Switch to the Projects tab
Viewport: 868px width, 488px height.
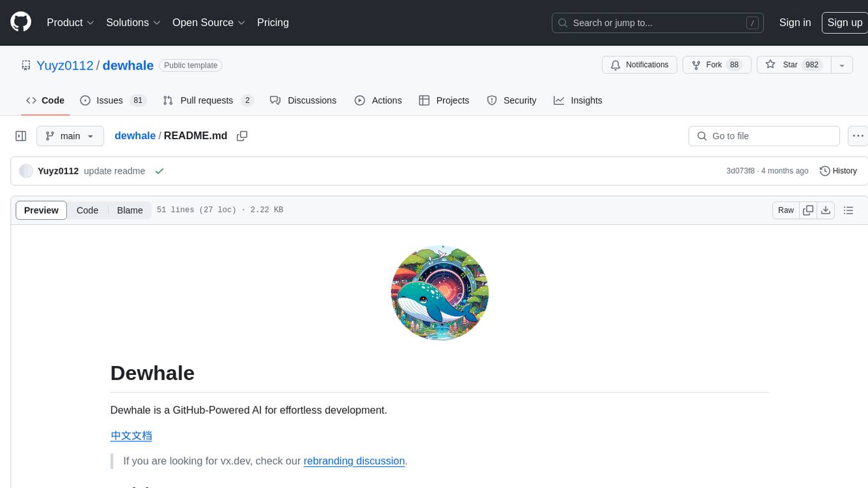(444, 100)
